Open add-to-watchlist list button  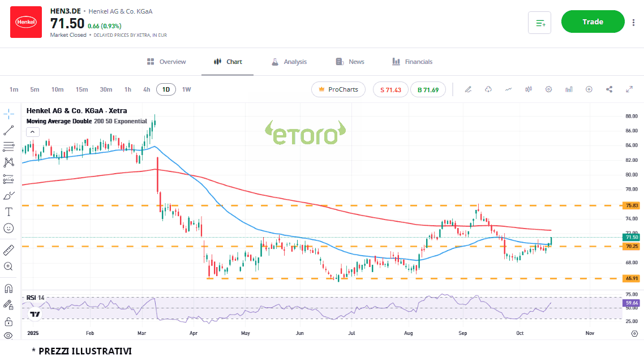pyautogui.click(x=539, y=23)
